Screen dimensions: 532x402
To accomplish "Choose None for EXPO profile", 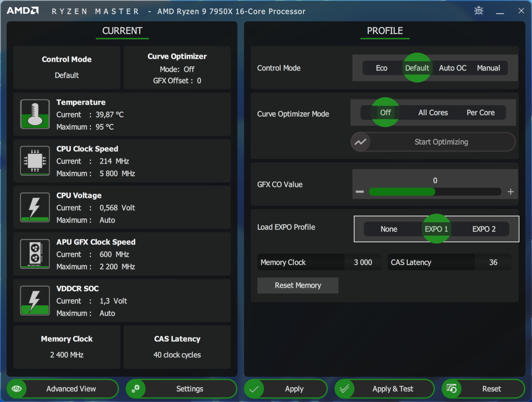I will (x=389, y=229).
